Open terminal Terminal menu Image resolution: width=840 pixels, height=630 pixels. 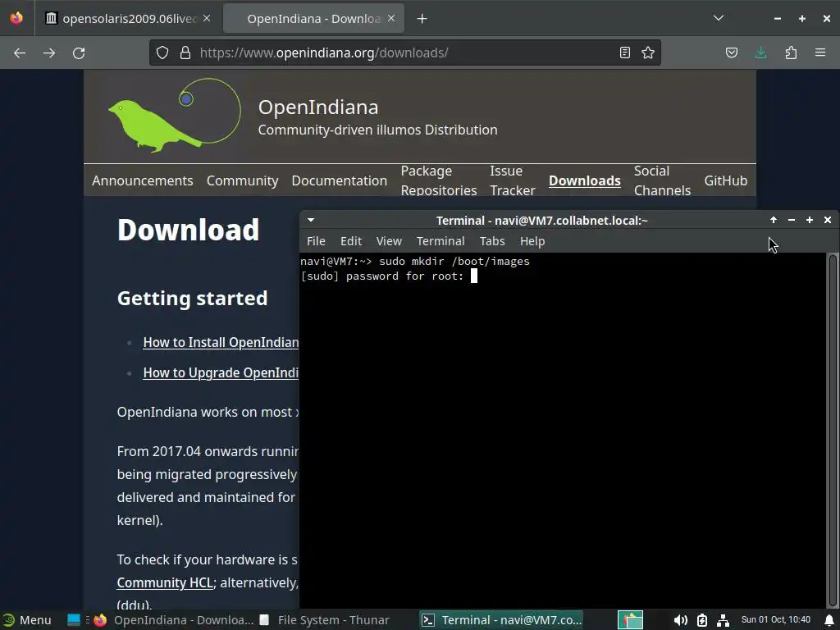pos(441,242)
